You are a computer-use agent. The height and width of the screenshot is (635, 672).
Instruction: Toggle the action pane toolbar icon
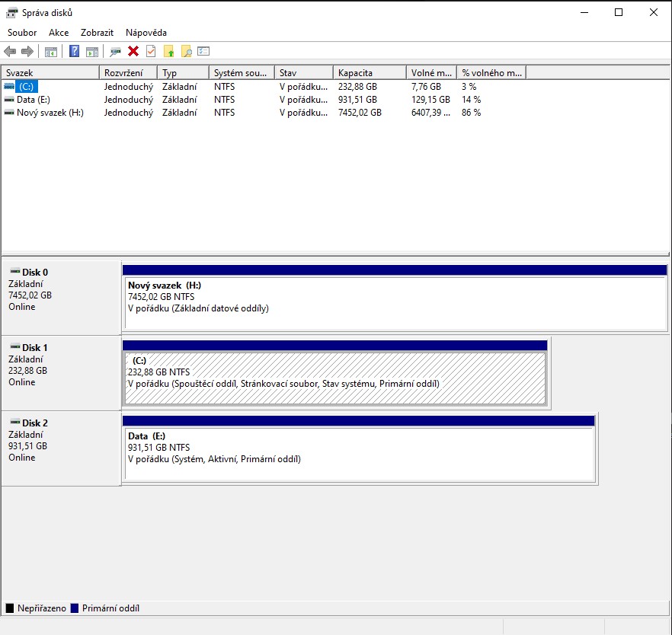tap(92, 52)
